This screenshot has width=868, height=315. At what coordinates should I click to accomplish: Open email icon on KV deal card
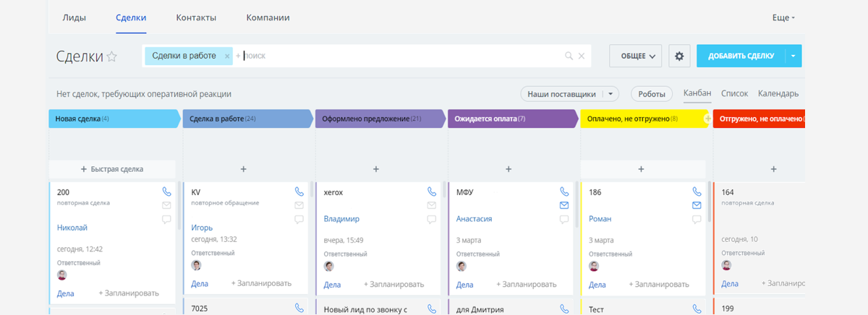[299, 205]
